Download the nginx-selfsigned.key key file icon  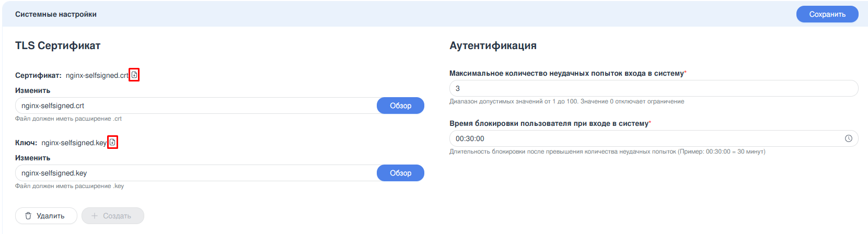(112, 143)
